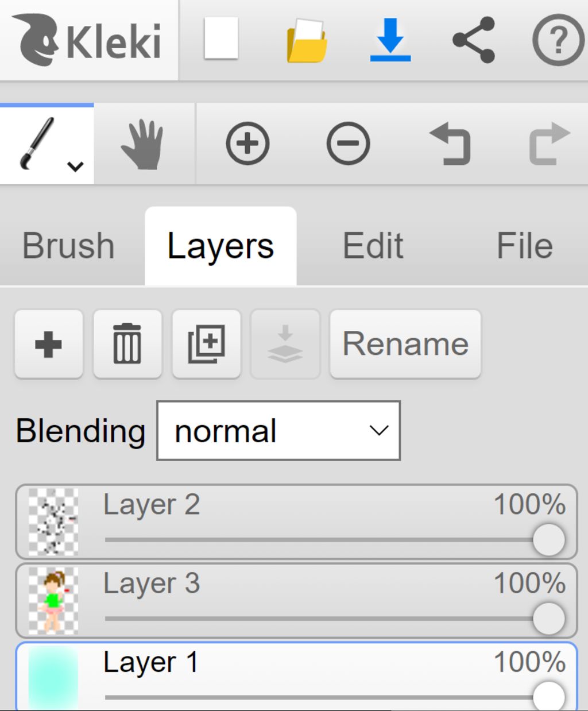588x711 pixels.
Task: Open the File tab
Action: click(x=524, y=246)
